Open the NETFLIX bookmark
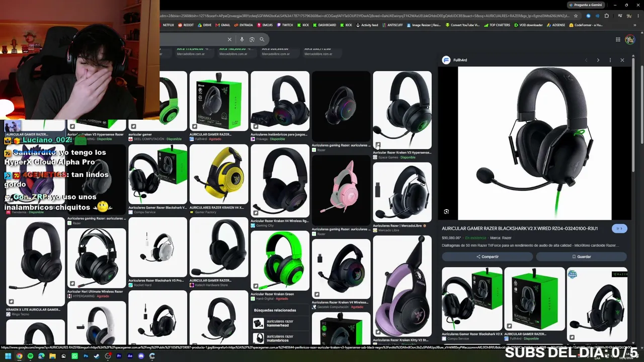 tap(166, 25)
